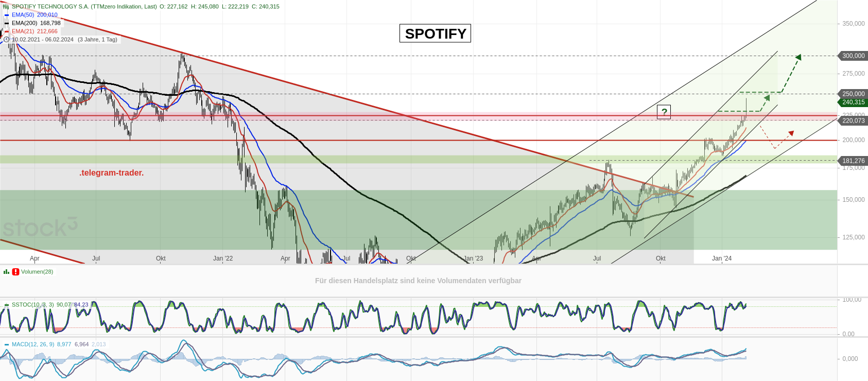The image size is (868, 381).
Task: Click the question mark annotation box
Action: 664,112
